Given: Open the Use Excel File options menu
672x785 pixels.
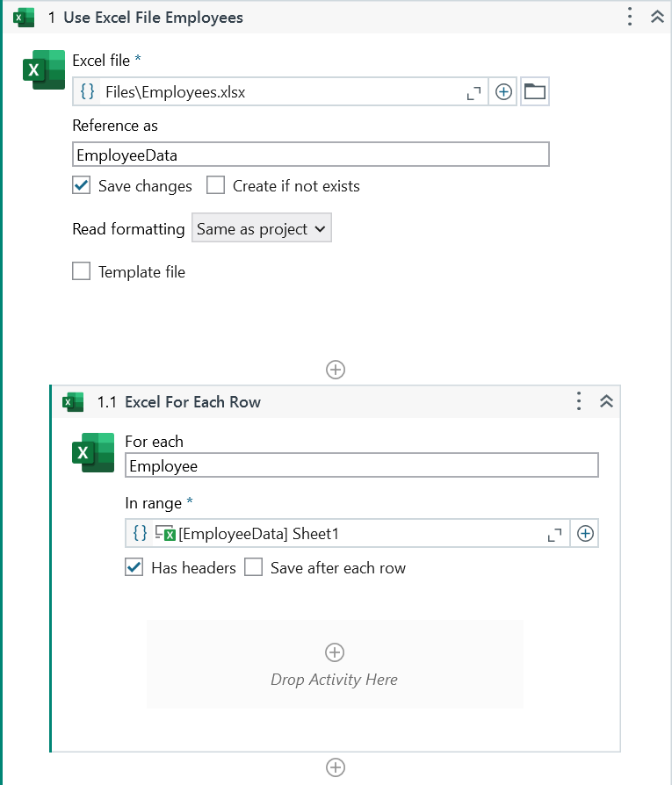Looking at the screenshot, I should pyautogui.click(x=629, y=16).
